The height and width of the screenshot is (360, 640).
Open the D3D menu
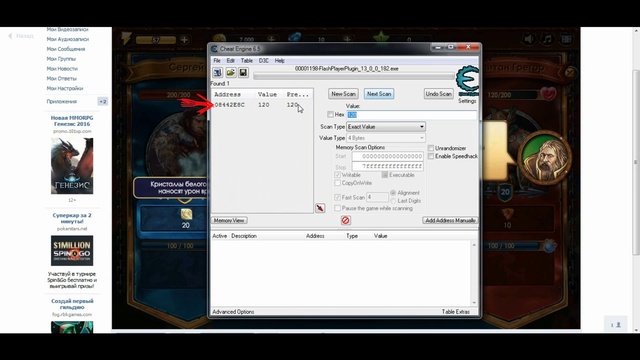tap(264, 60)
